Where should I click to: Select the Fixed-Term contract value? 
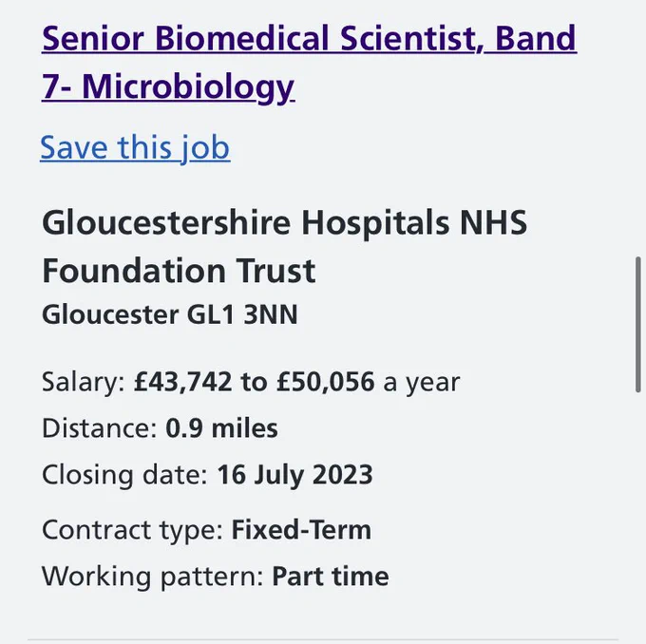(301, 529)
